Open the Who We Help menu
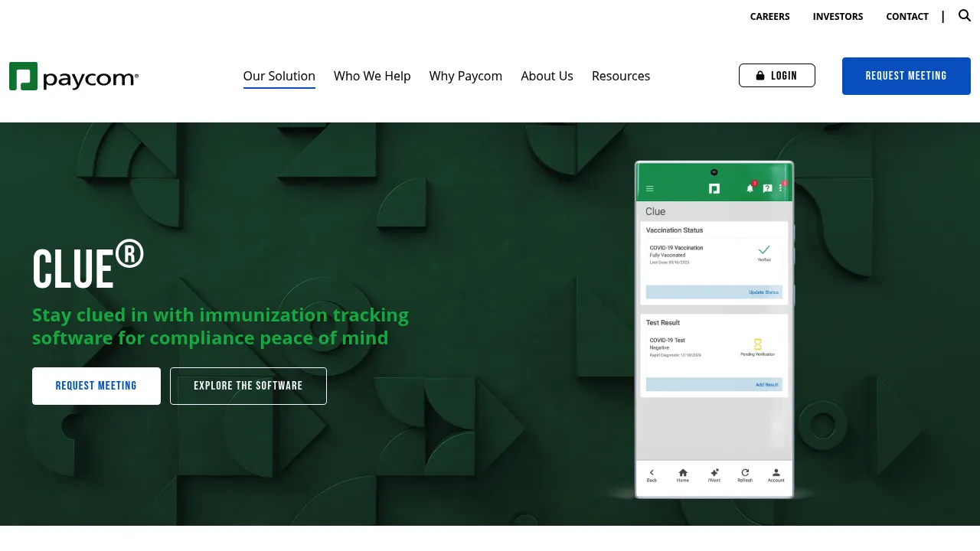 click(372, 76)
